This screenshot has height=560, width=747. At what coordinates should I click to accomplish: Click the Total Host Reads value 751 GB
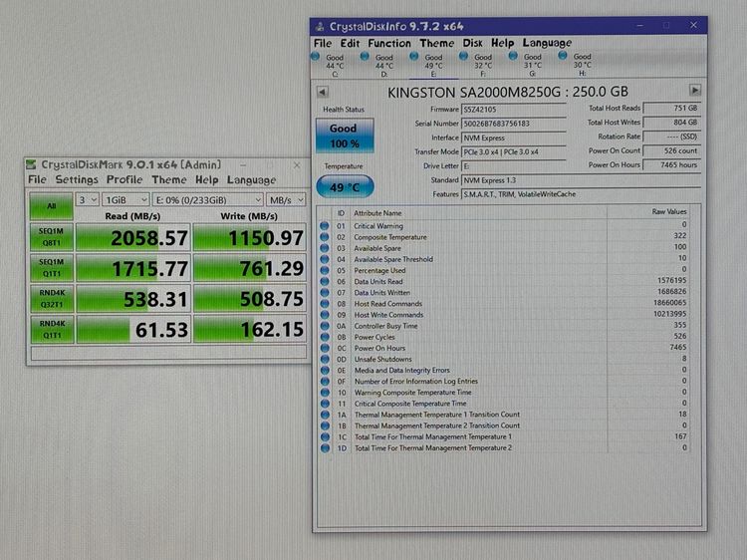click(671, 109)
